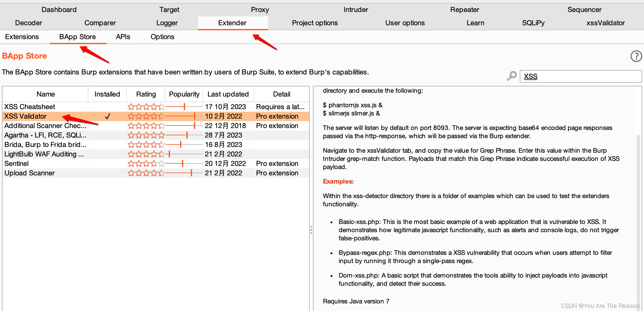Click the popularity bar of Upload Scanner
This screenshot has height=311, width=644.
(184, 173)
